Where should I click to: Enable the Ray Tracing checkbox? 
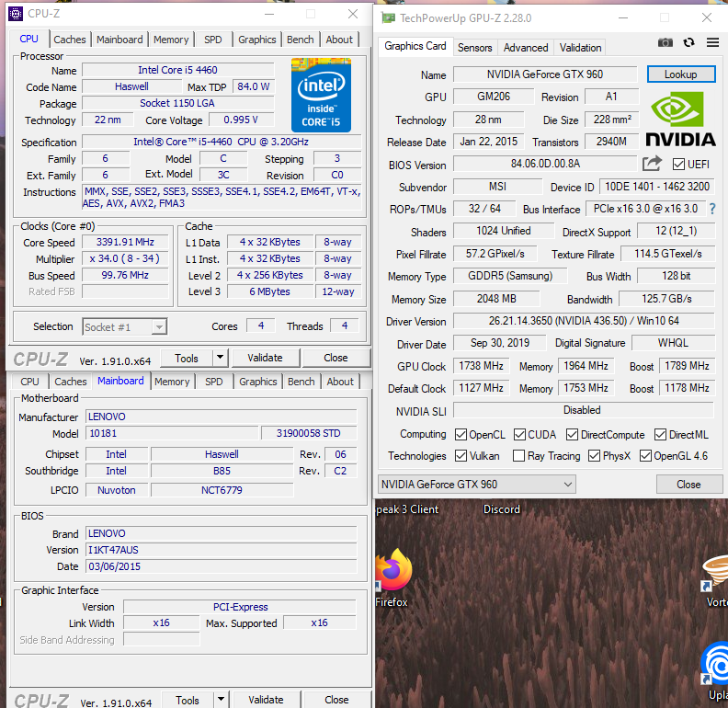click(x=518, y=456)
